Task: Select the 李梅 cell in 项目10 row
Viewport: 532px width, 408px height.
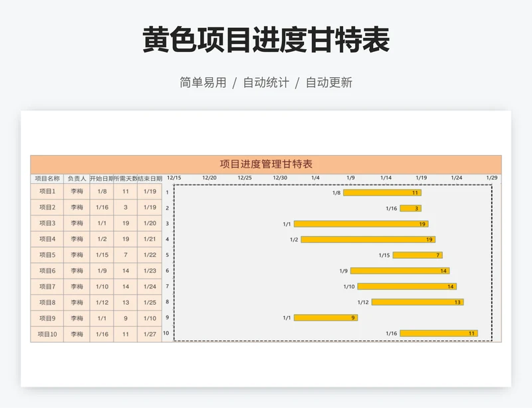Action: coord(76,334)
